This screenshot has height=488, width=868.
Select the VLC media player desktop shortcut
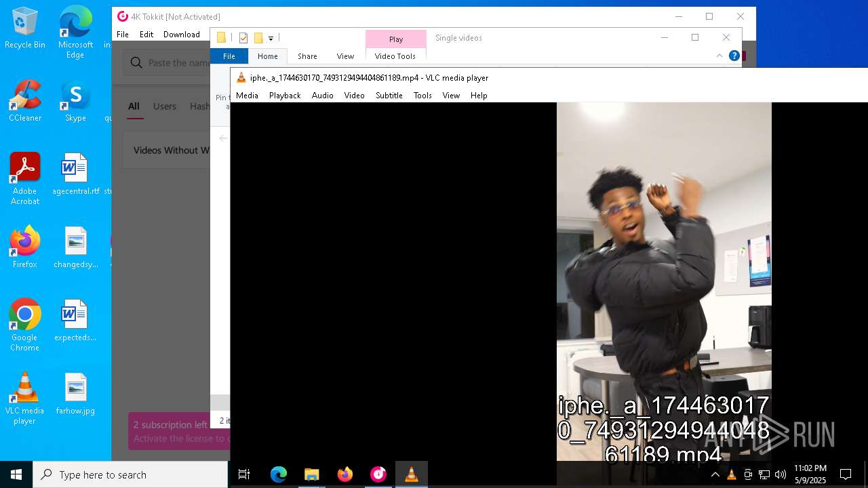(25, 399)
